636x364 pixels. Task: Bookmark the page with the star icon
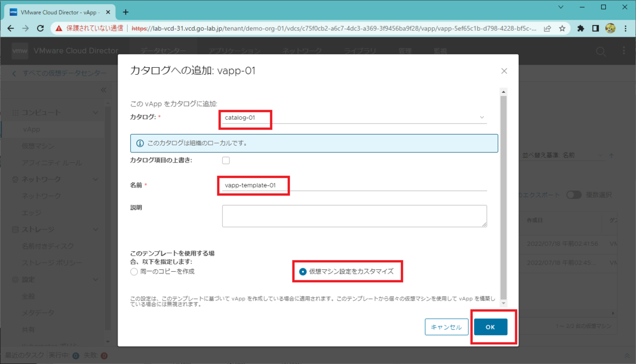[x=562, y=28]
